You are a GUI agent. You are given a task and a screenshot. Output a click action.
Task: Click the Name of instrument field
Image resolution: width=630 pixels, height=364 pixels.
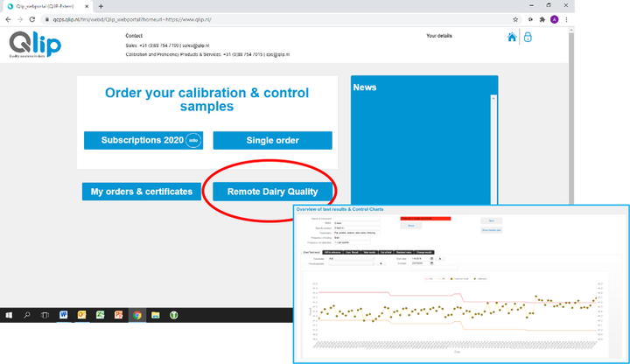356,219
